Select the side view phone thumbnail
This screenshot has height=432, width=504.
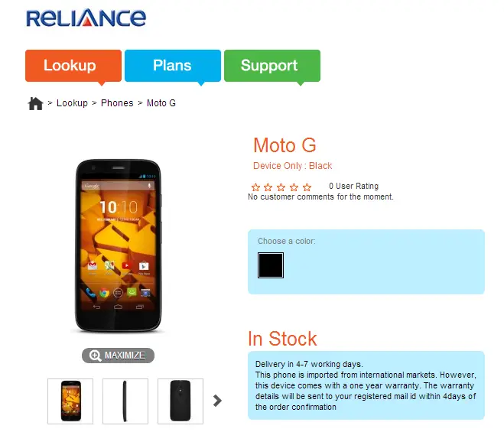125,401
